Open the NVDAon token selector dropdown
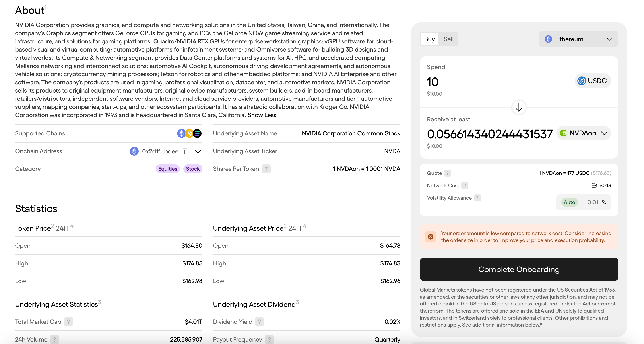Image resolution: width=644 pixels, height=344 pixels. (x=584, y=133)
